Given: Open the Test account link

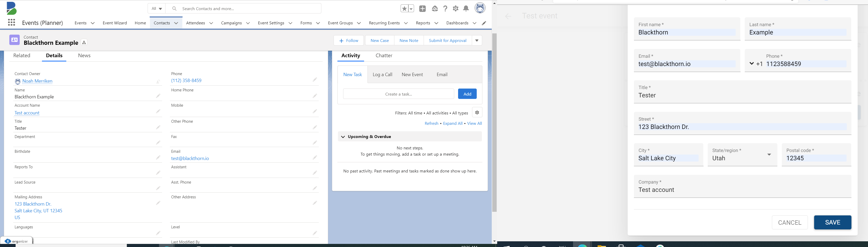Looking at the screenshot, I should point(27,113).
